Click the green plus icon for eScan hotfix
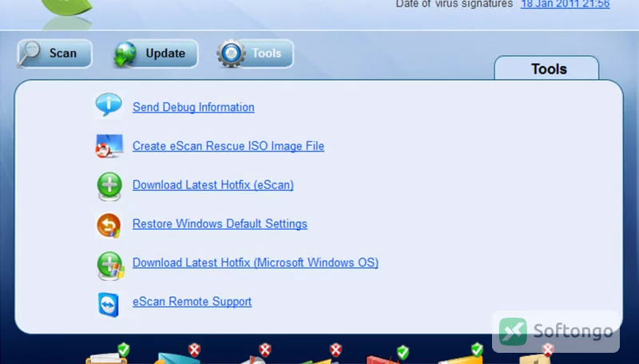 109,186
